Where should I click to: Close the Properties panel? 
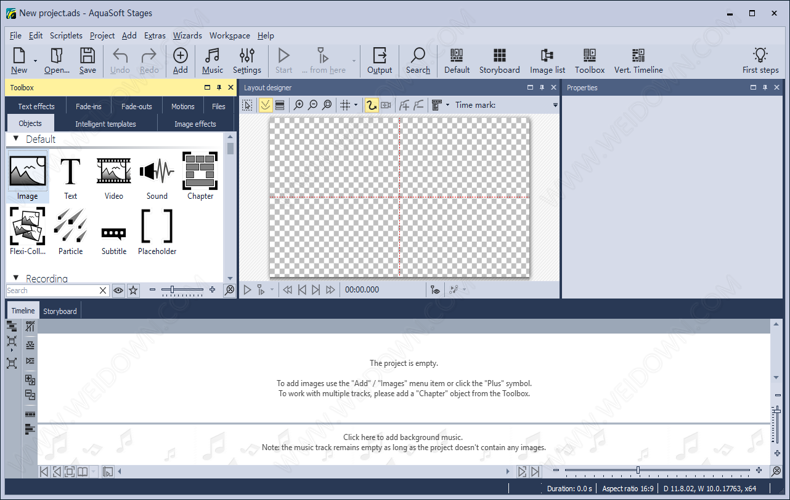tap(777, 87)
